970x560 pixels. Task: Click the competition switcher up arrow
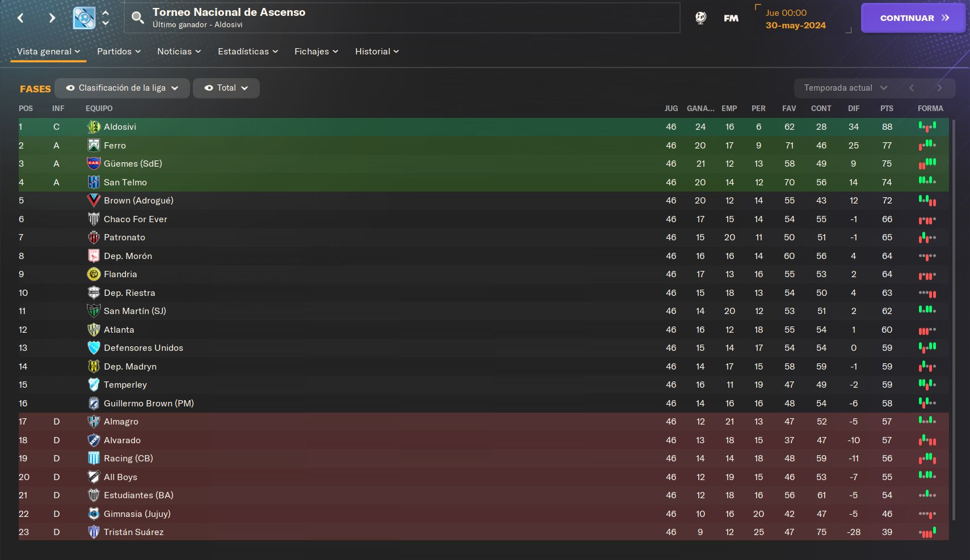(106, 12)
